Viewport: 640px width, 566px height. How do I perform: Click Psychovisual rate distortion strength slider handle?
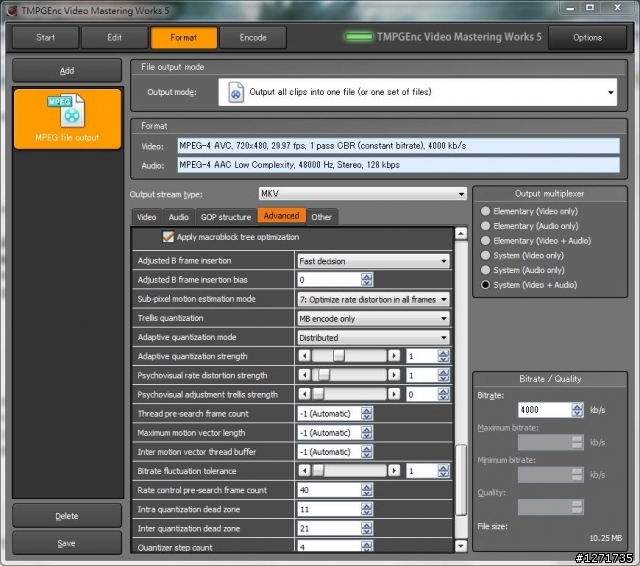[324, 375]
